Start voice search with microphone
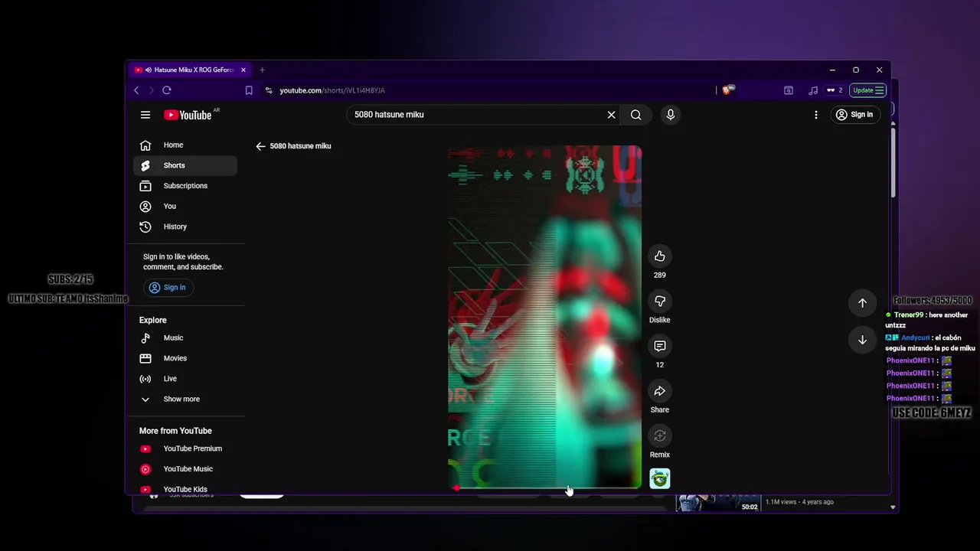980x551 pixels. tap(671, 115)
